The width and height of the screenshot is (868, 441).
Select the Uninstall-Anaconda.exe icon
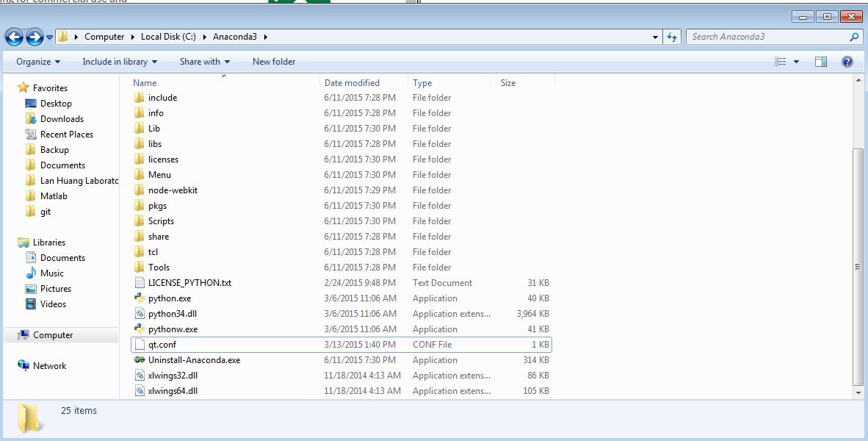click(x=140, y=360)
